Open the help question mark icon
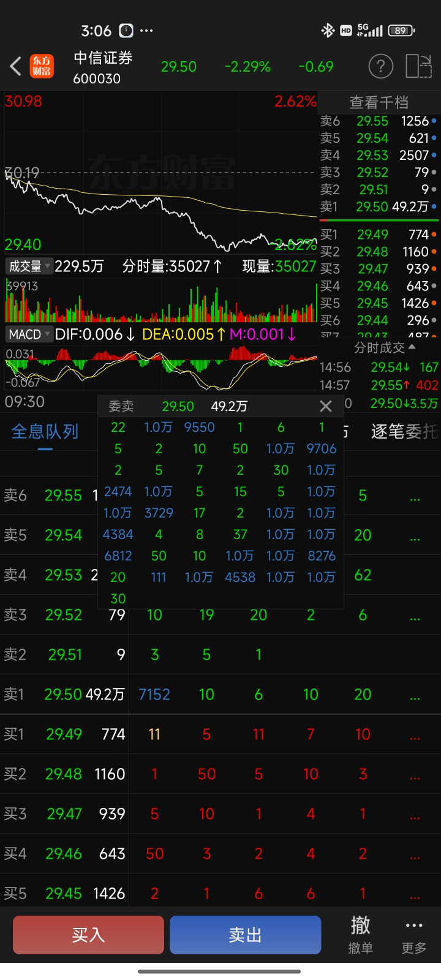Screen dimensions: 441x980 380,66
